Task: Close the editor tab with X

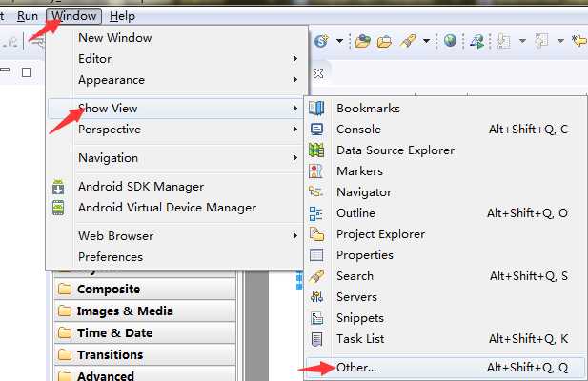Action: (318, 73)
